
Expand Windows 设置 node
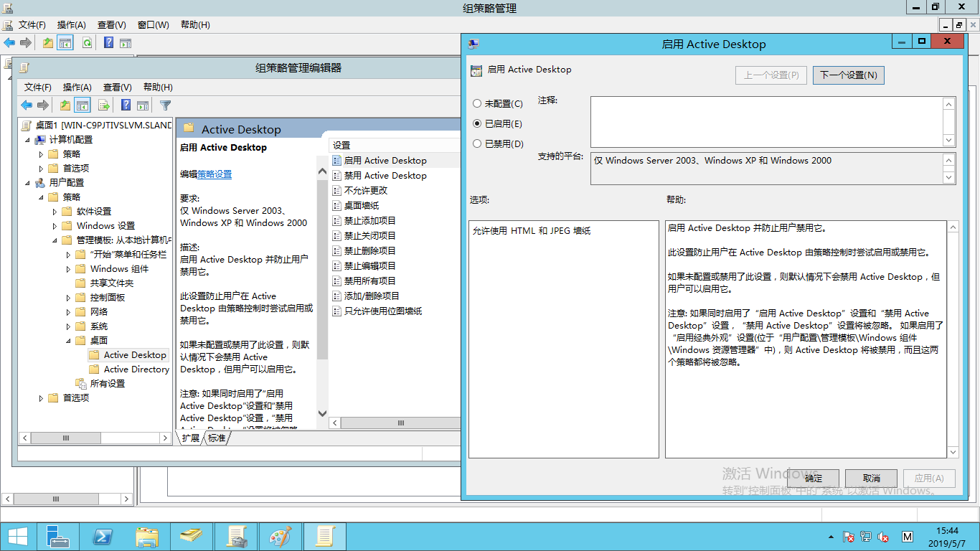[x=55, y=226]
